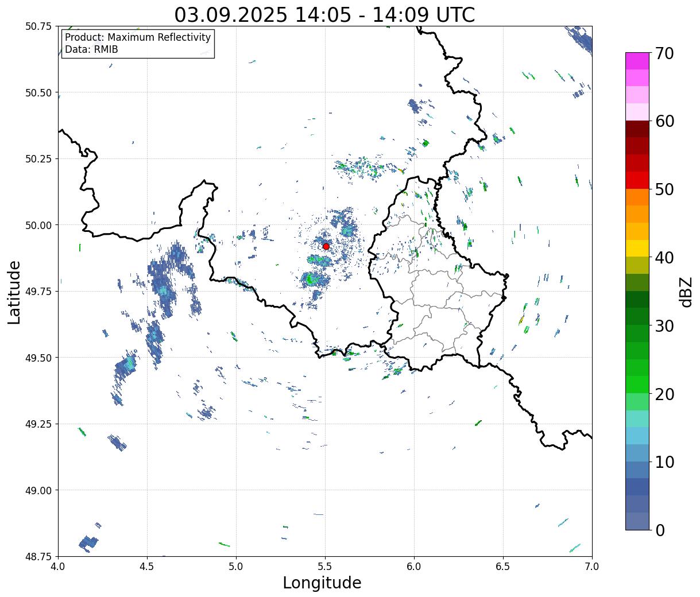Click the longitude tick label '7.0'
This screenshot has width=700, height=597.
(592, 566)
